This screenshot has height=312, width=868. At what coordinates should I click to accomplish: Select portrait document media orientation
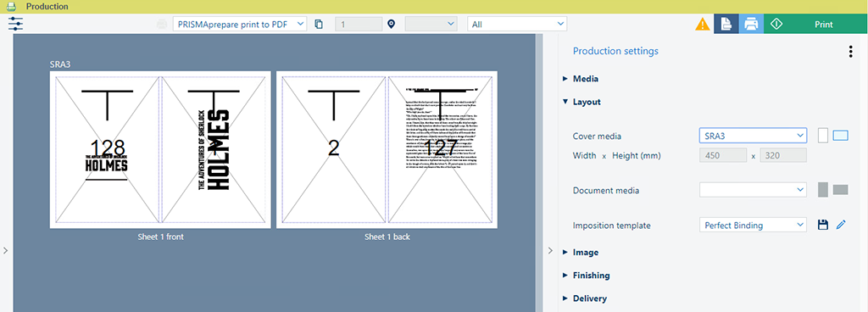pyautogui.click(x=823, y=190)
